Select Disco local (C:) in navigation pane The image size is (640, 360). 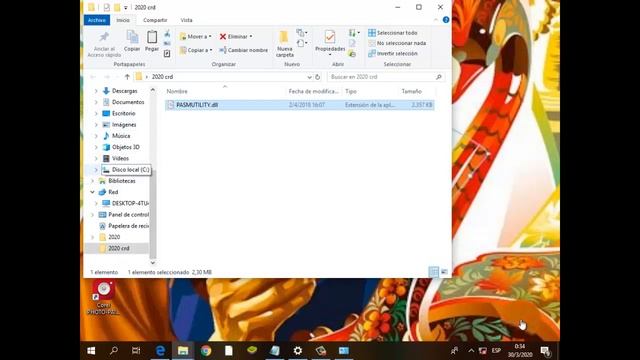click(x=126, y=169)
